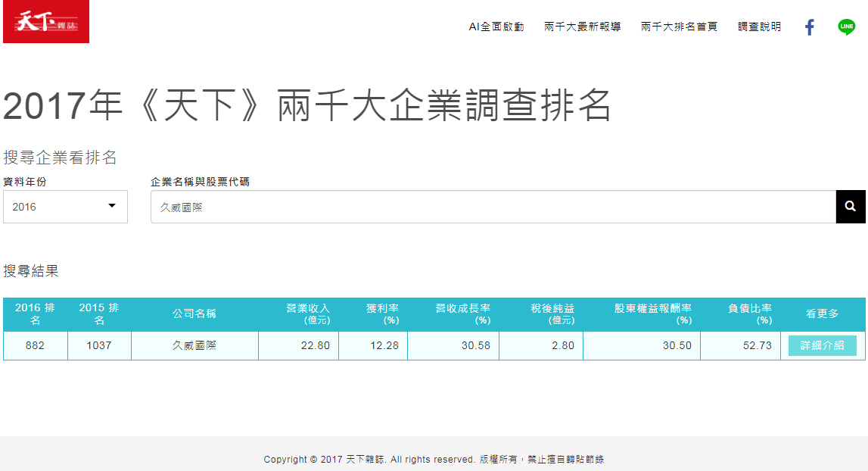The width and height of the screenshot is (868, 471).
Task: Click the 久威國際 company name cell
Action: coord(194,345)
